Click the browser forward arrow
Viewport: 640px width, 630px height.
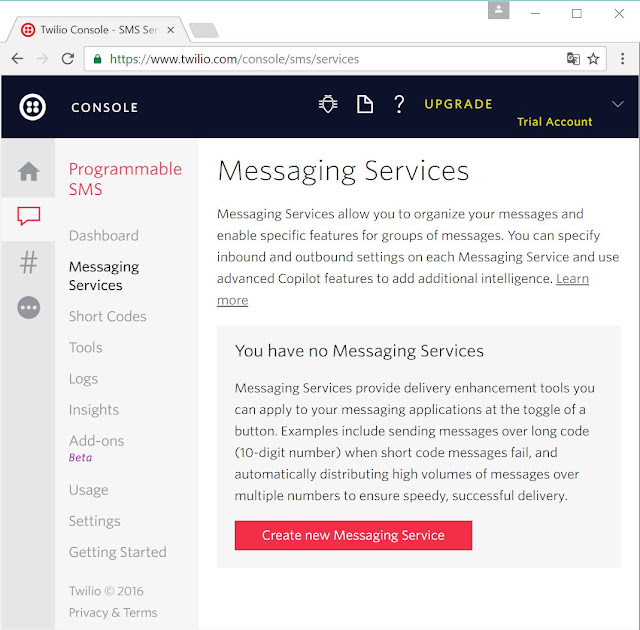(x=42, y=59)
